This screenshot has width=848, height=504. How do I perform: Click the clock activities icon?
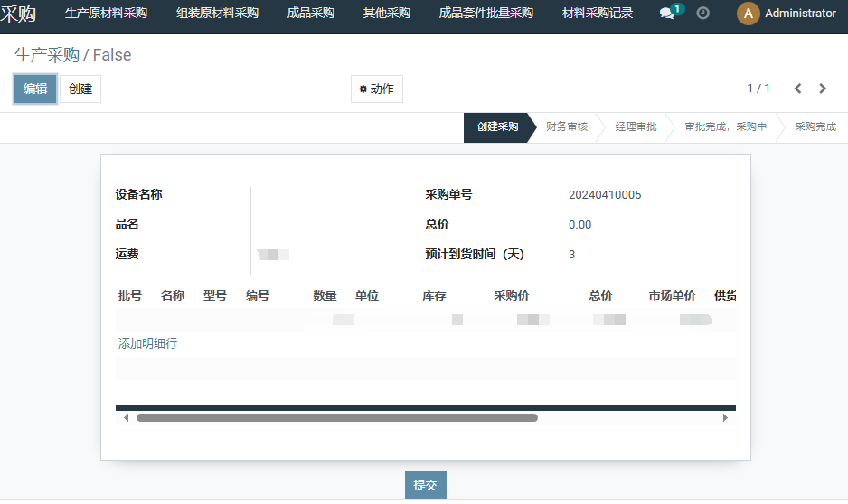coord(702,14)
